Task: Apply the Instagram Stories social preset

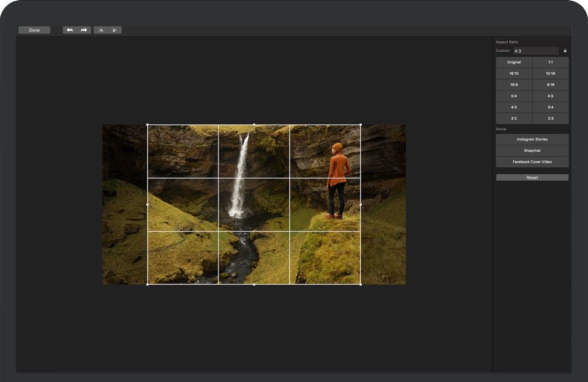Action: [x=532, y=139]
